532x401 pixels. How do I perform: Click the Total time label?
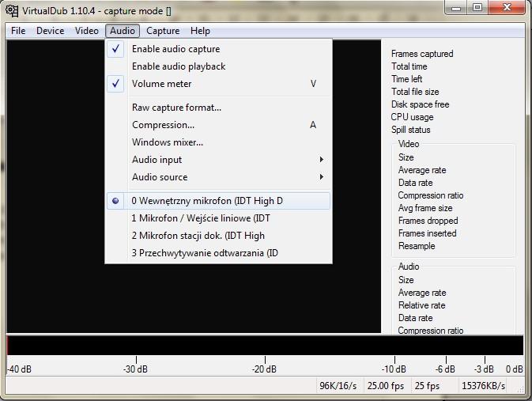point(409,66)
